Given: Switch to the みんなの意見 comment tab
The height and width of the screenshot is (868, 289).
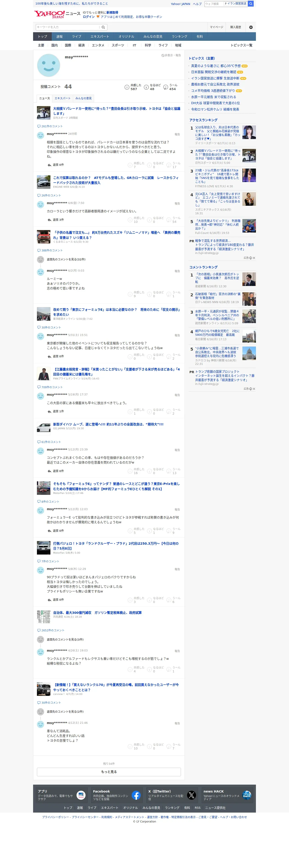Looking at the screenshot, I should pyautogui.click(x=84, y=98).
